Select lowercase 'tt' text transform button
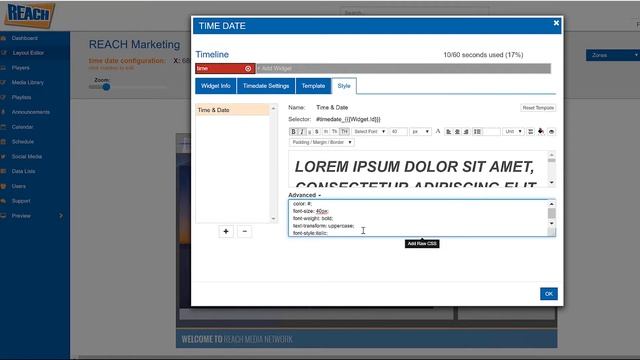The image size is (640, 360). coord(326,131)
